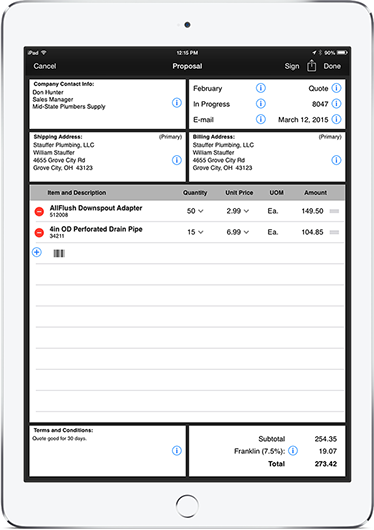
Task: Tap Don Hunter contact name
Action: click(x=48, y=92)
